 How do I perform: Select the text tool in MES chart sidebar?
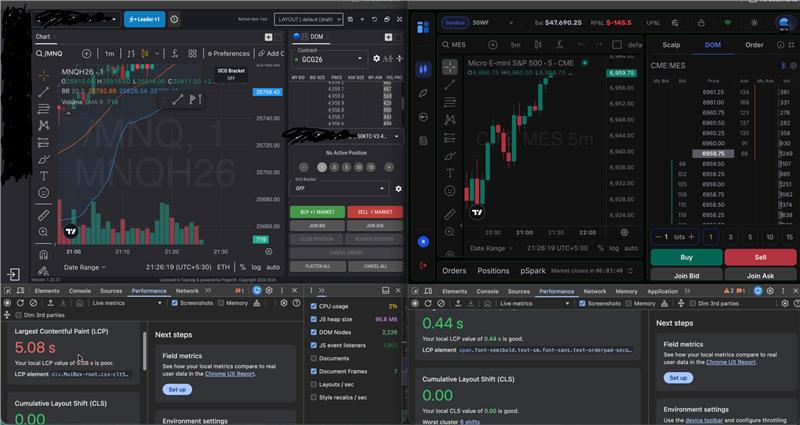point(450,173)
